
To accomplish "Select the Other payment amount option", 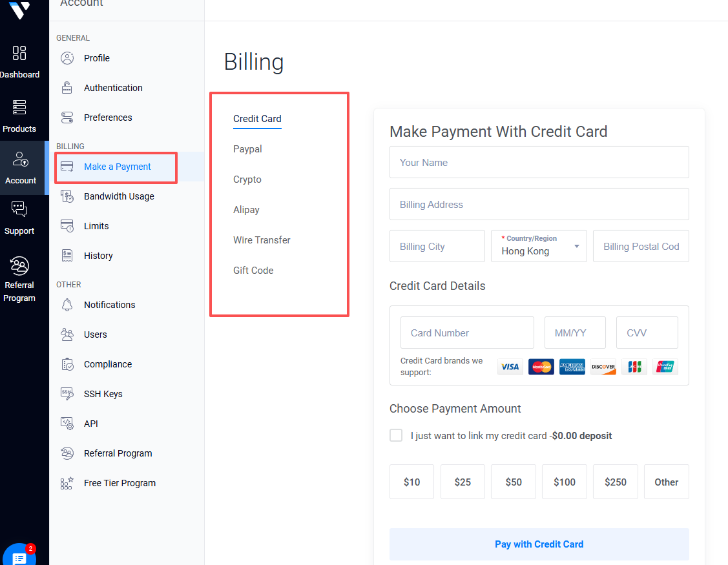I will tap(666, 482).
